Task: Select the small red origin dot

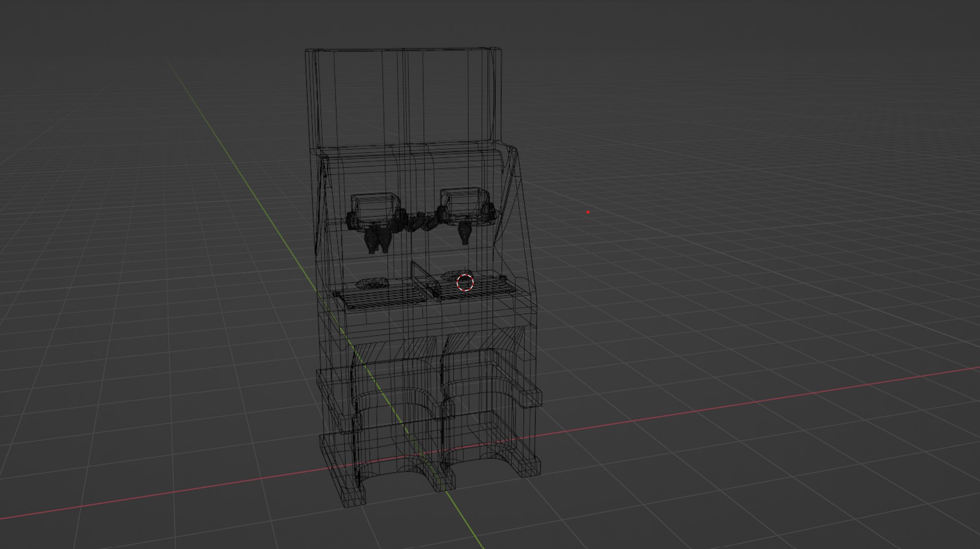Action: pos(588,212)
